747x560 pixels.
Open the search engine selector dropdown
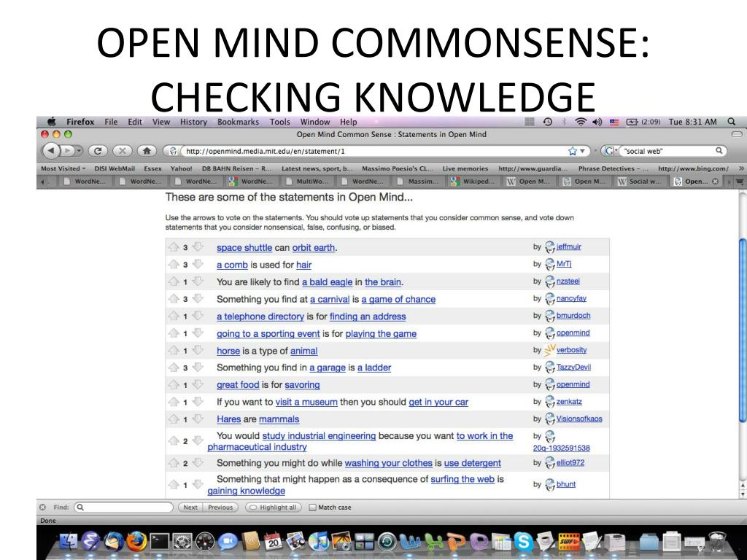pos(611,151)
